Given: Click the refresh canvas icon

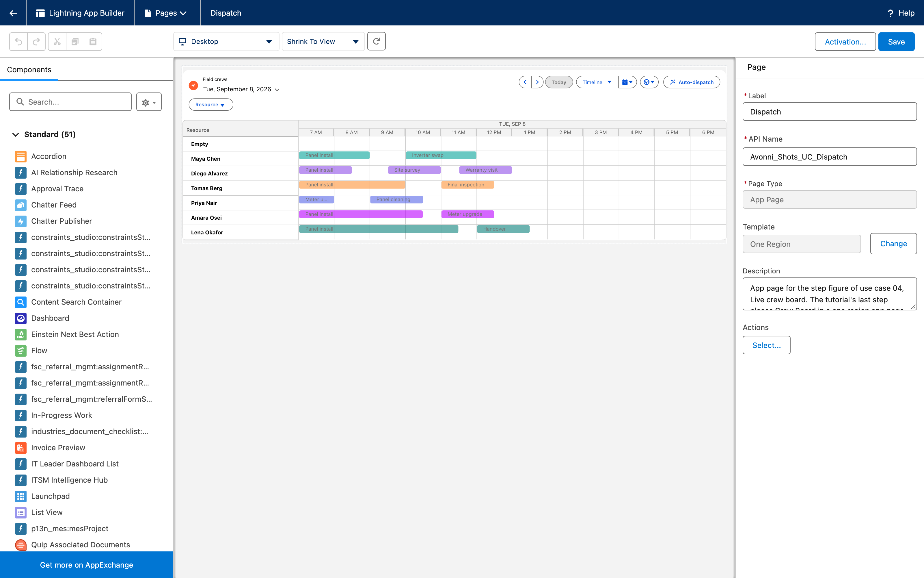Looking at the screenshot, I should click(x=376, y=41).
